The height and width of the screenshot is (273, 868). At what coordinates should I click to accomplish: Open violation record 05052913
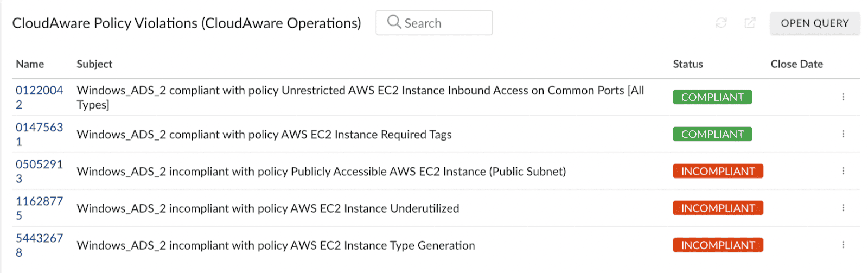pyautogui.click(x=39, y=171)
